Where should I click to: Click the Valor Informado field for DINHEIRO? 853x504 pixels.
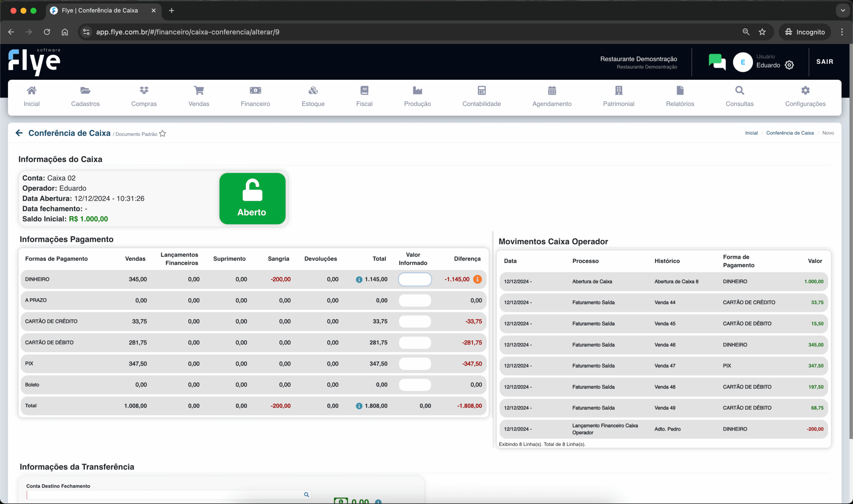pyautogui.click(x=415, y=279)
